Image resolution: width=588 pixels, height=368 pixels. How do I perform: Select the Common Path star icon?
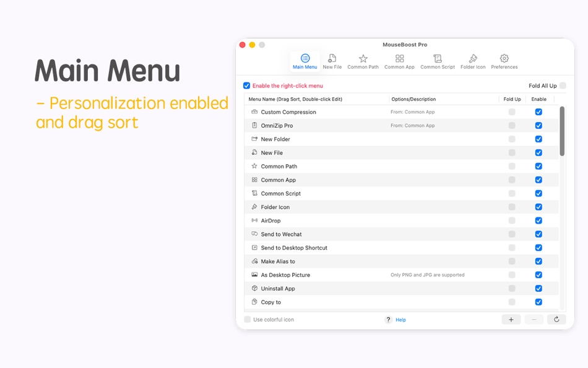tap(363, 55)
